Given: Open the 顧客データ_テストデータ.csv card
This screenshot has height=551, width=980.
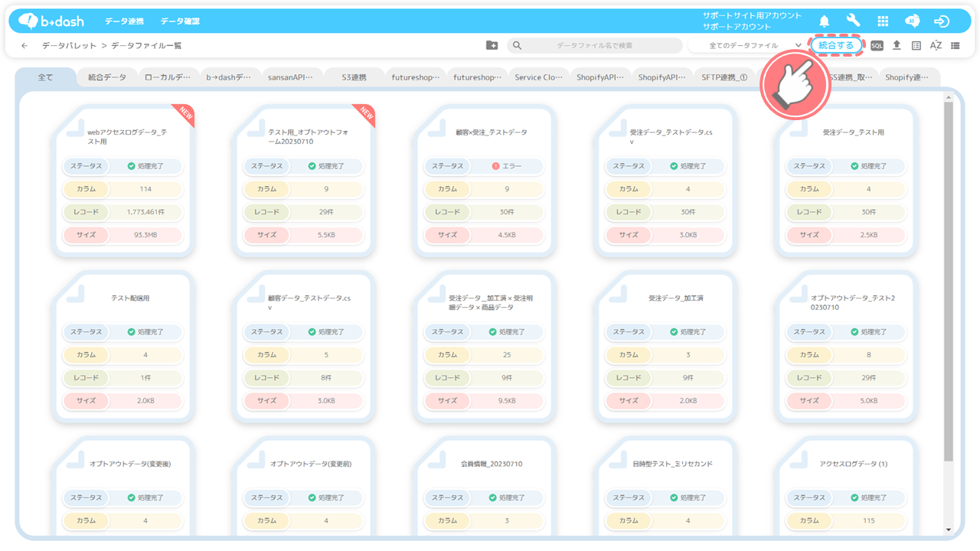Looking at the screenshot, I should (x=304, y=347).
